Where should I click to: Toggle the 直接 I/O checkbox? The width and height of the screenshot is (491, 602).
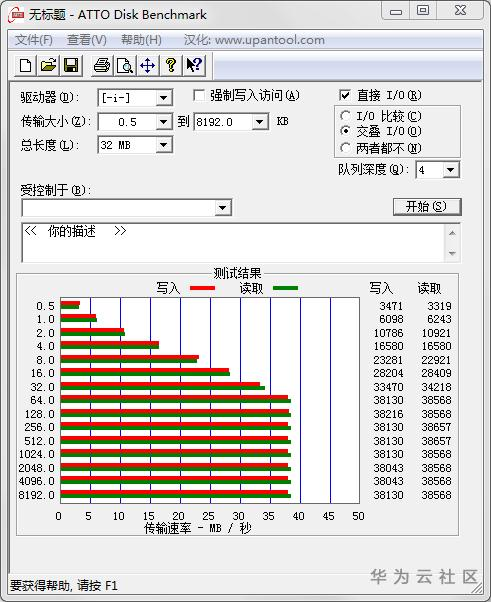345,95
